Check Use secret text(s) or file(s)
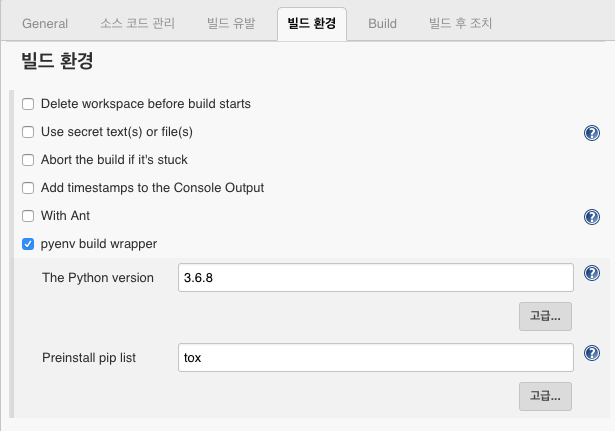 click(x=28, y=132)
